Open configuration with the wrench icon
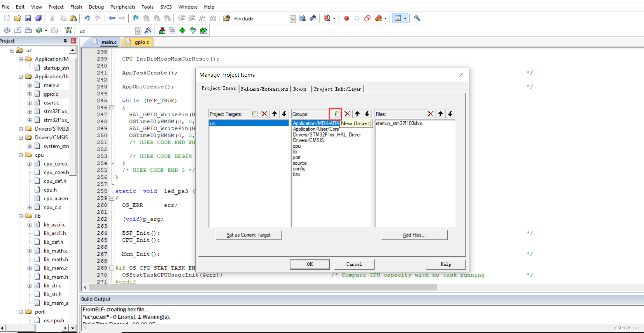Viewport: 644px width, 333px height. [417, 18]
